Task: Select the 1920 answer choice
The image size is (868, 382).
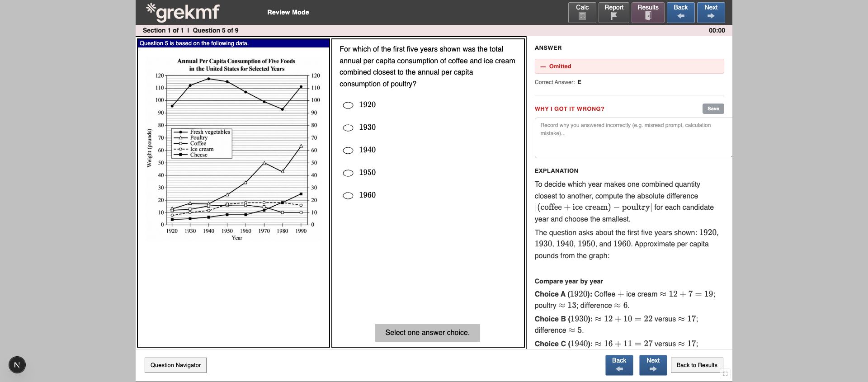Action: [x=348, y=105]
